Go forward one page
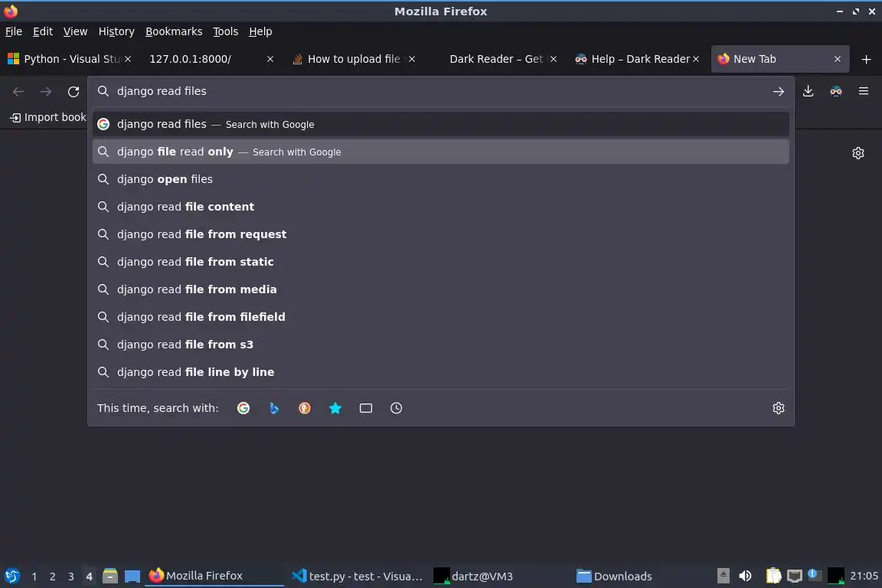The width and height of the screenshot is (882, 588). point(46,91)
